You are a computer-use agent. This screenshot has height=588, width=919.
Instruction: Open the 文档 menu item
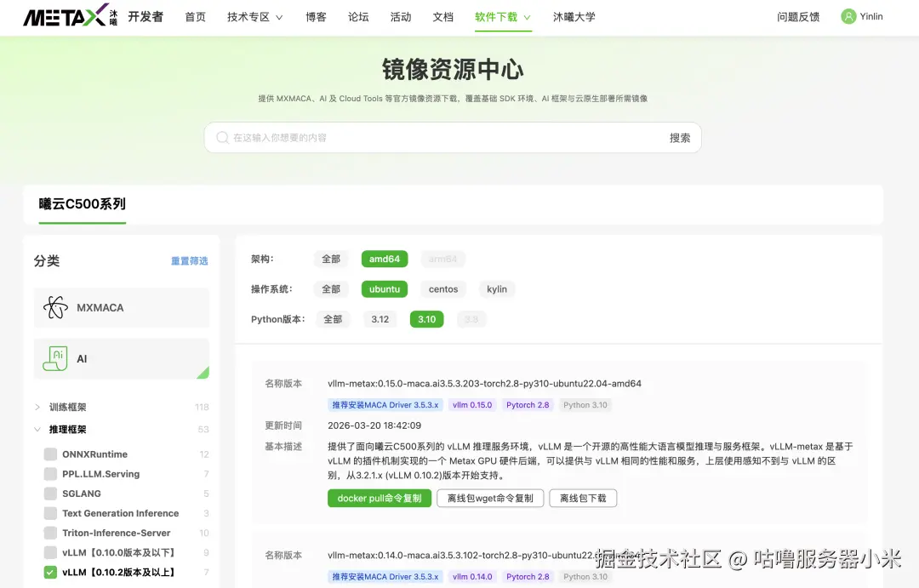[443, 17]
